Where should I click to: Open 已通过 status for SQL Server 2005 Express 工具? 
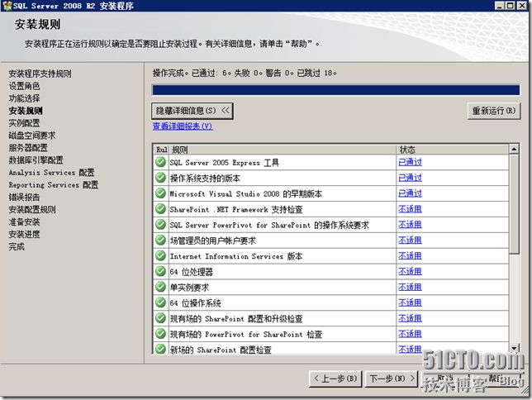410,162
